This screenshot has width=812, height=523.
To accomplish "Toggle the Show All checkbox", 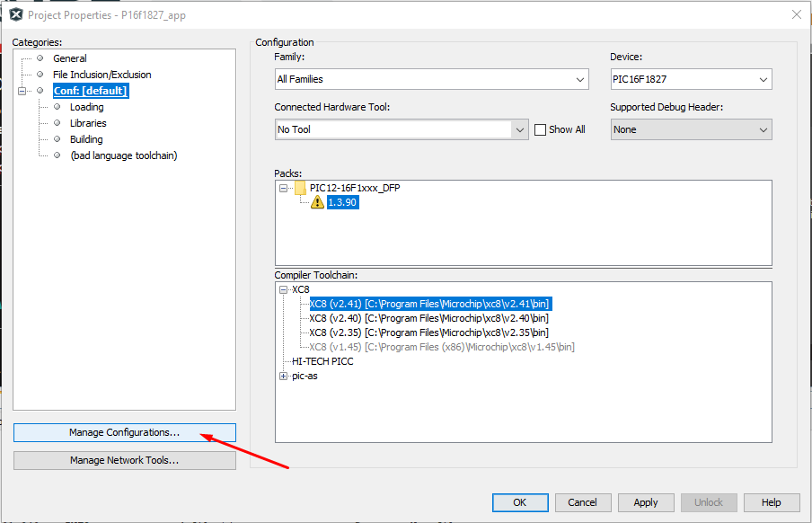I will tap(540, 129).
